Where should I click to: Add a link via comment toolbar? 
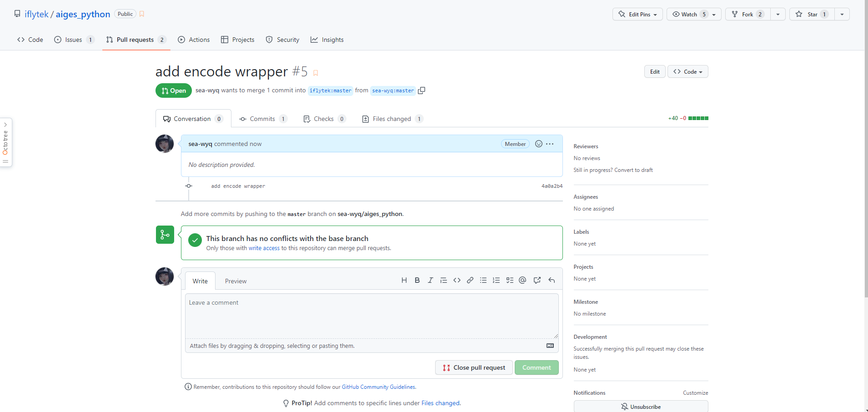470,280
